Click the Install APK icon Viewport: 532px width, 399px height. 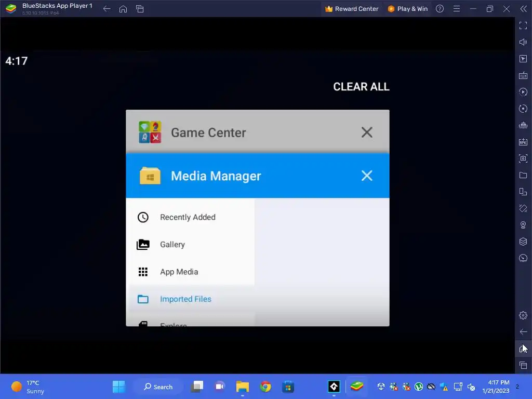point(523,142)
